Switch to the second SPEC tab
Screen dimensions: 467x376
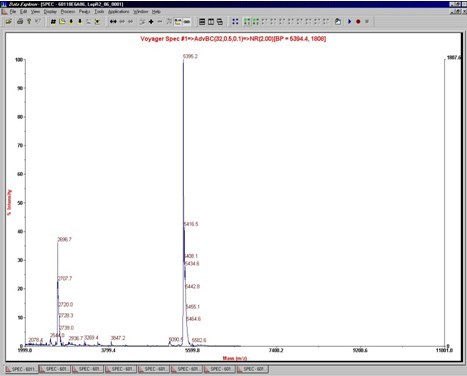[x=55, y=369]
